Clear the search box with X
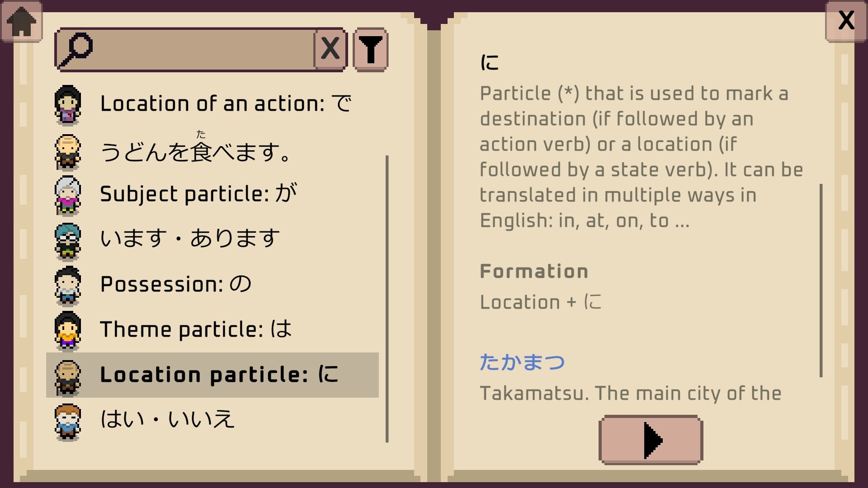 click(x=330, y=49)
